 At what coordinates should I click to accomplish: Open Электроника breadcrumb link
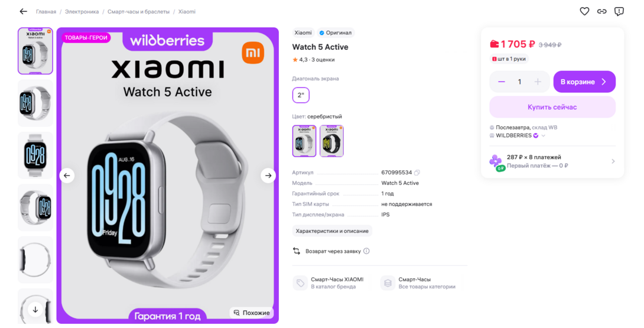coord(82,11)
